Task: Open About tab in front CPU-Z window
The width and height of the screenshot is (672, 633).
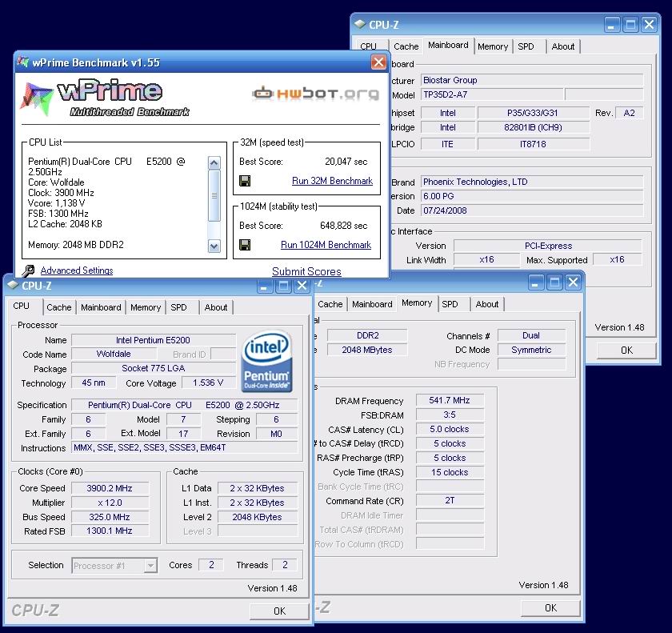Action: tap(216, 307)
